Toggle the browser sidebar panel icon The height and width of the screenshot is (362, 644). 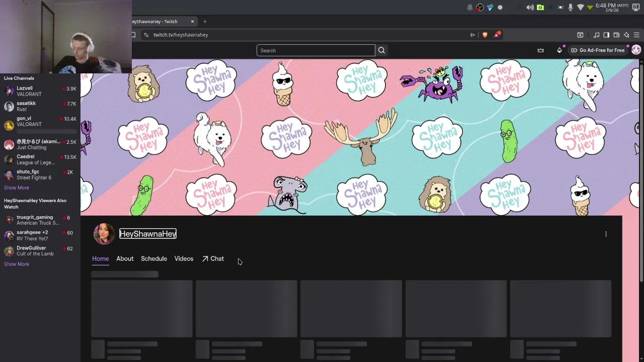(x=606, y=35)
